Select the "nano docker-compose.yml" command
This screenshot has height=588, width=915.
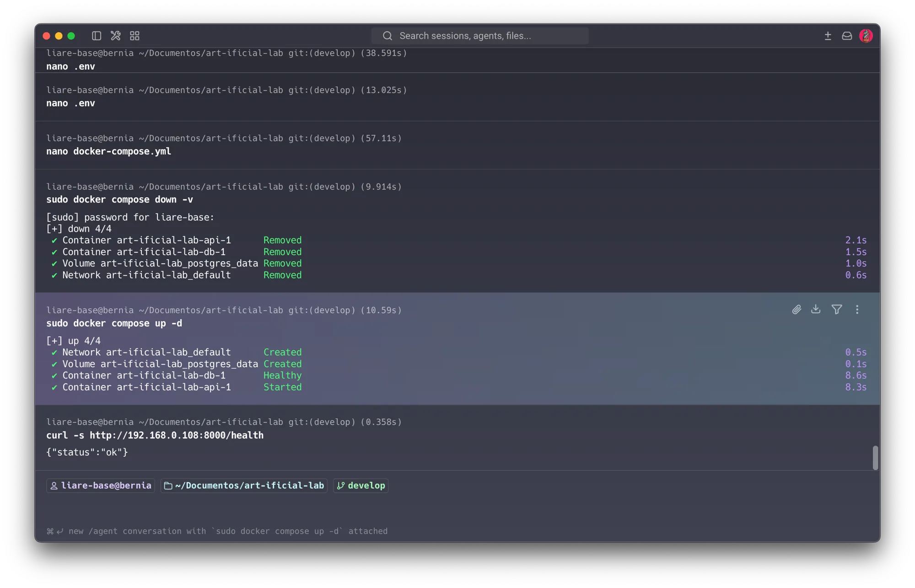tap(108, 151)
